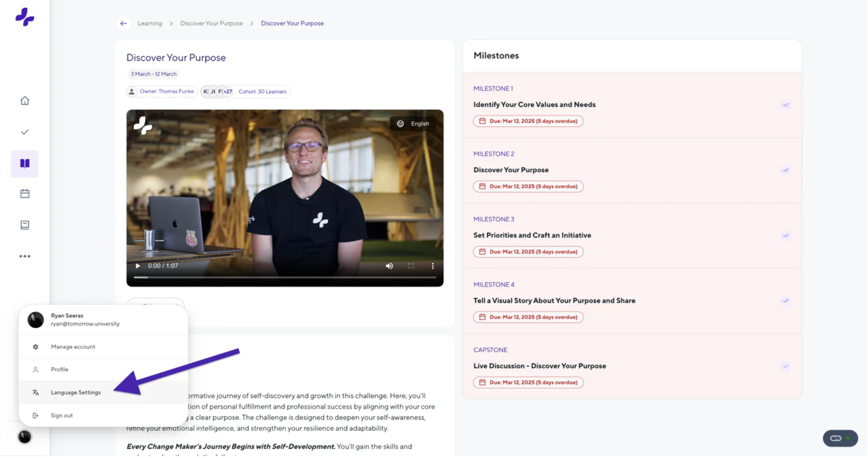Toggle completion check for the Capstone
The height and width of the screenshot is (458, 868).
coord(786,366)
